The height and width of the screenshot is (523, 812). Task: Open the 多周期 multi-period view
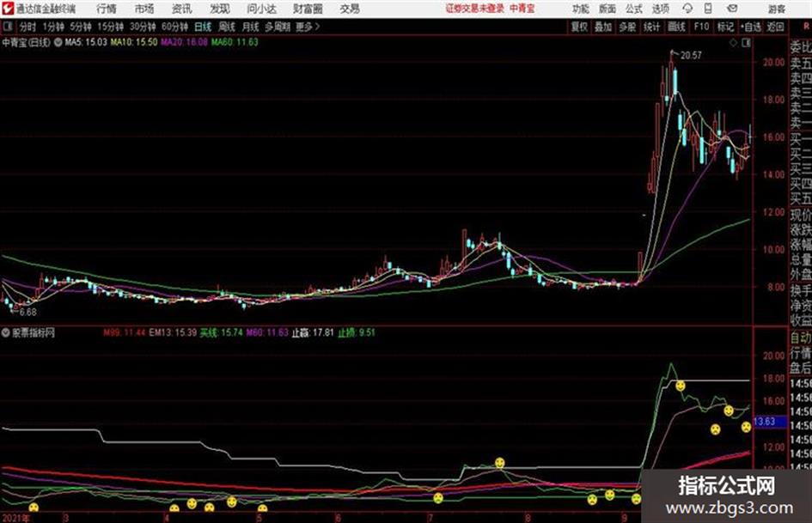coord(278,27)
